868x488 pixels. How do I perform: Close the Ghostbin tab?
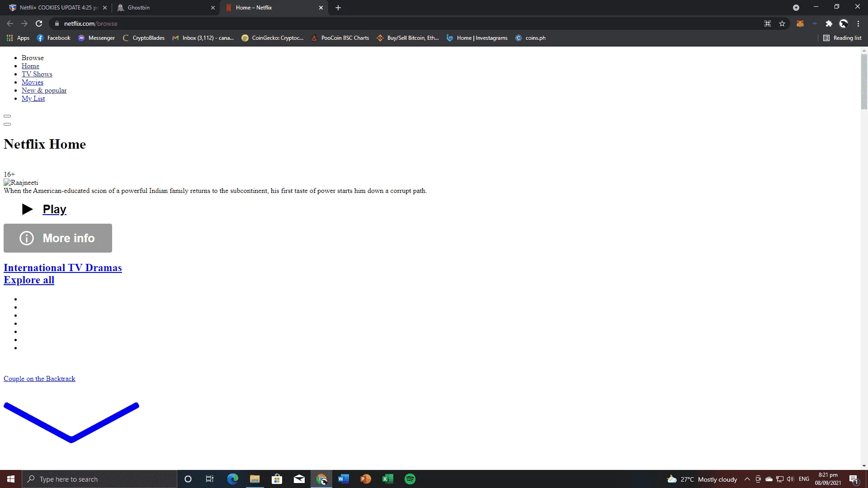tap(213, 8)
